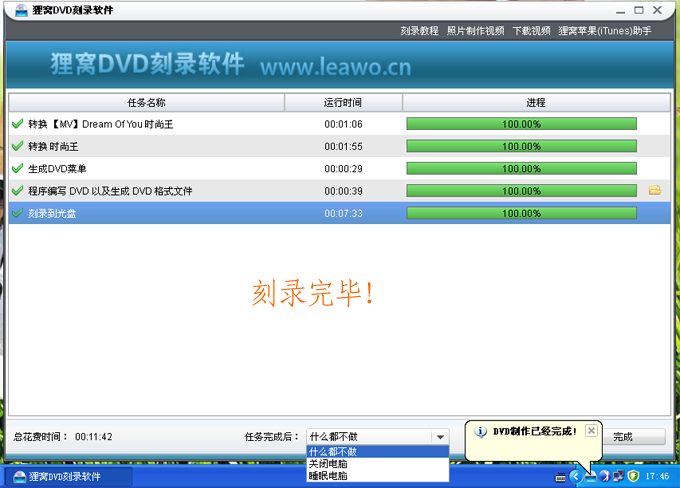680x488 pixels.
Task: Click the app logo icon in title bar
Action: tap(21, 10)
